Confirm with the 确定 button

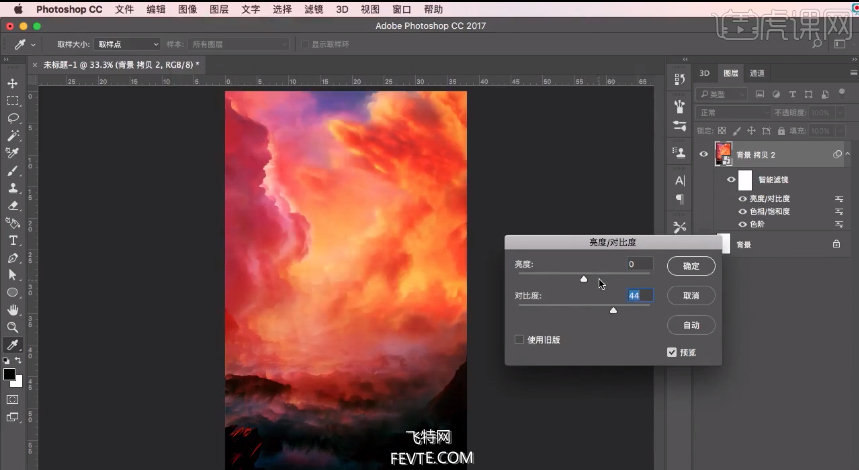pos(691,266)
